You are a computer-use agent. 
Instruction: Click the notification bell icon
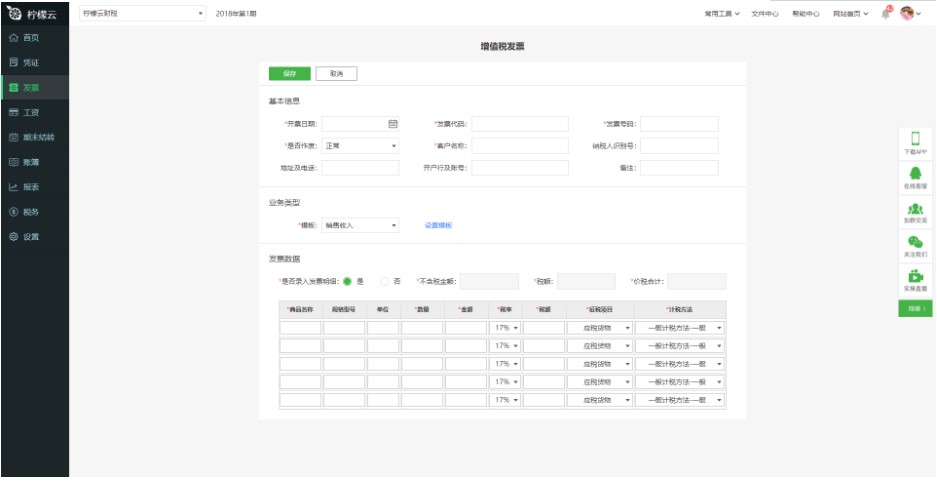point(886,14)
